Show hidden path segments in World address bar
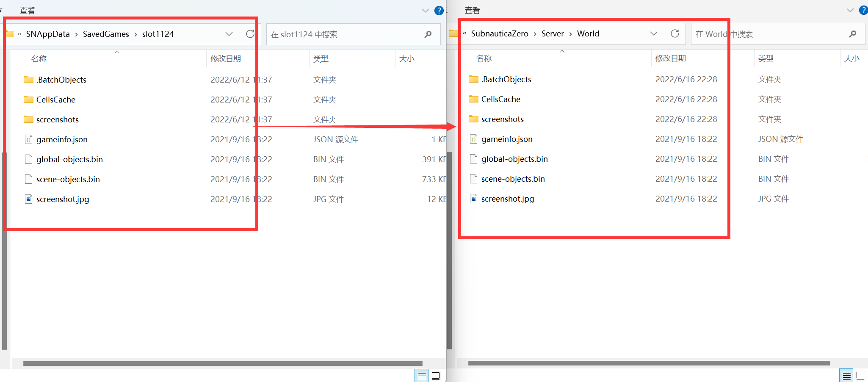The image size is (868, 382). [464, 33]
